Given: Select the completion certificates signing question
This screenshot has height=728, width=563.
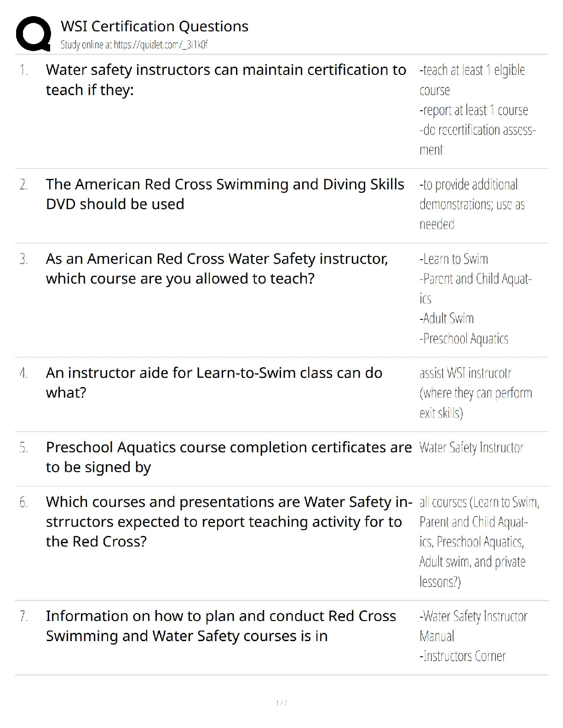Looking at the screenshot, I should (229, 457).
